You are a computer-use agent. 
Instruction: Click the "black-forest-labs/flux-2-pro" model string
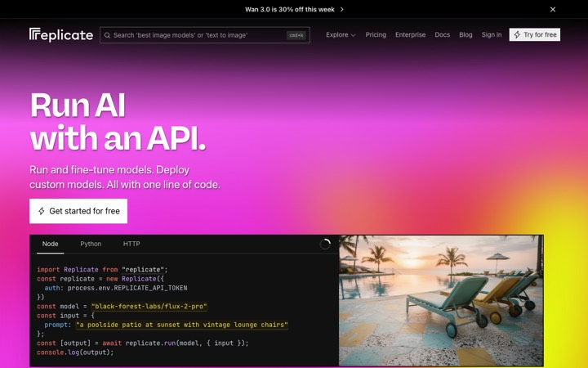click(149, 307)
